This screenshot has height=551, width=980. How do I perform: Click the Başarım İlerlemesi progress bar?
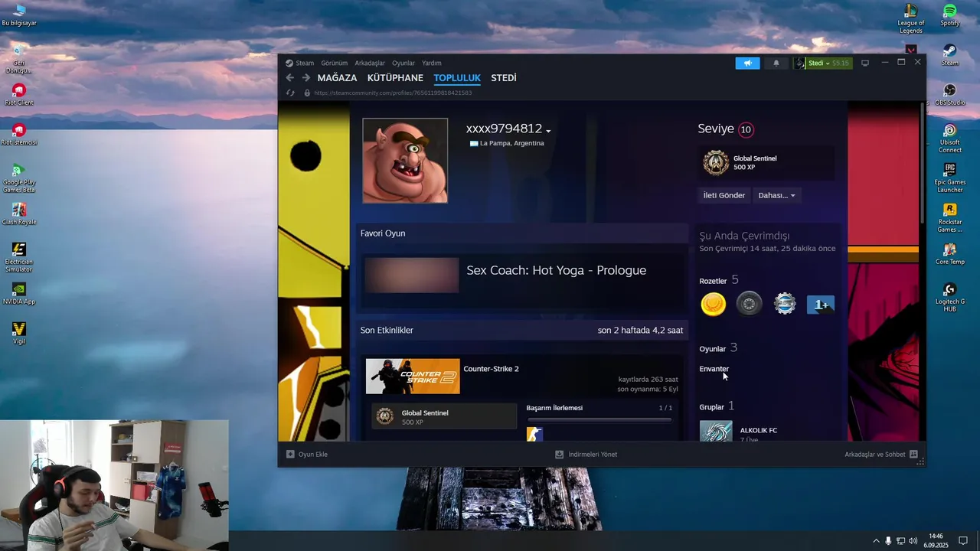point(599,419)
